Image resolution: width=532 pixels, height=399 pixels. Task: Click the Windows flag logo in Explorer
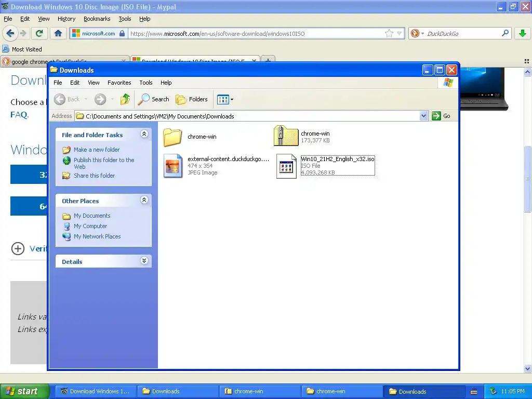tap(448, 83)
